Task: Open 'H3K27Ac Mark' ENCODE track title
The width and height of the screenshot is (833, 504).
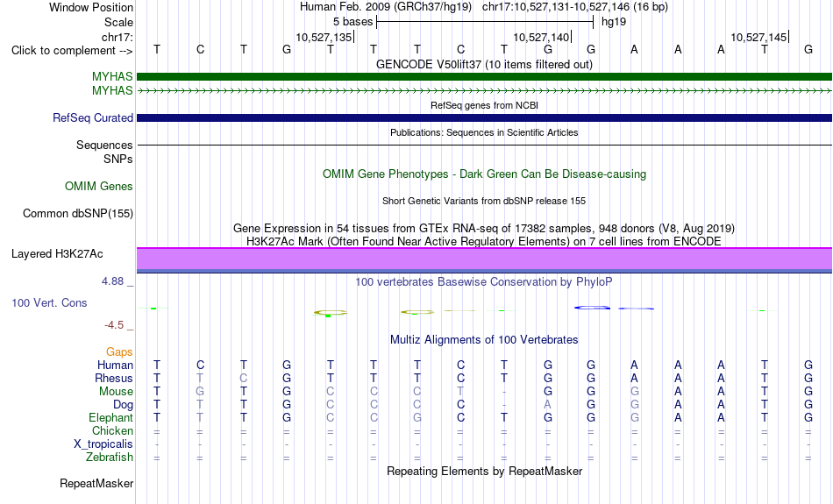Action: click(484, 242)
